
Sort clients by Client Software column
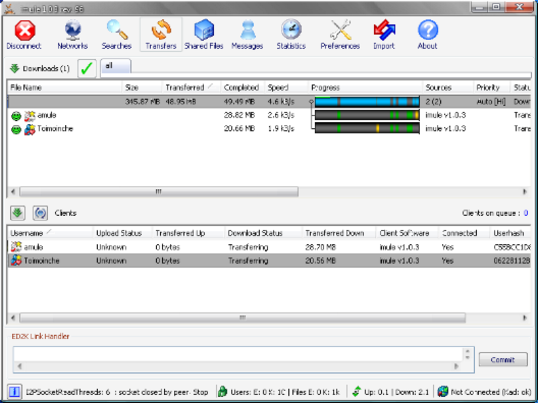[x=407, y=233]
